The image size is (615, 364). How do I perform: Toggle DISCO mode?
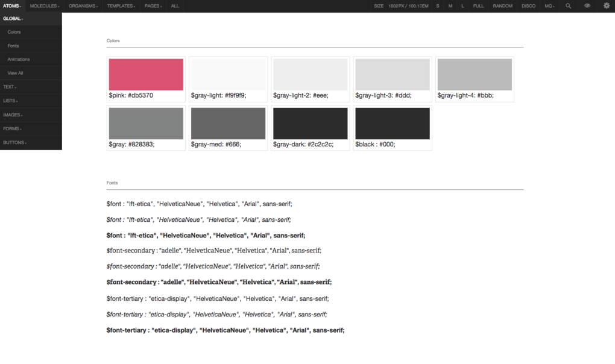coord(528,6)
